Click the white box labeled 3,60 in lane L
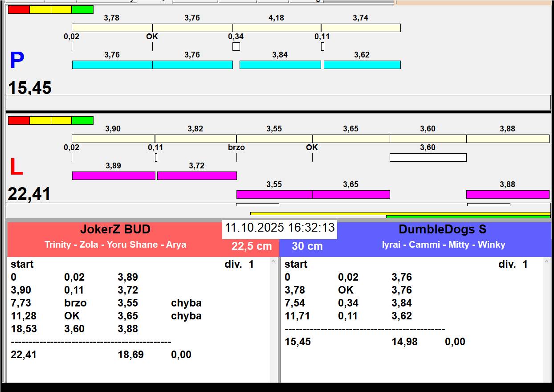This screenshot has height=392, width=554. [x=428, y=157]
